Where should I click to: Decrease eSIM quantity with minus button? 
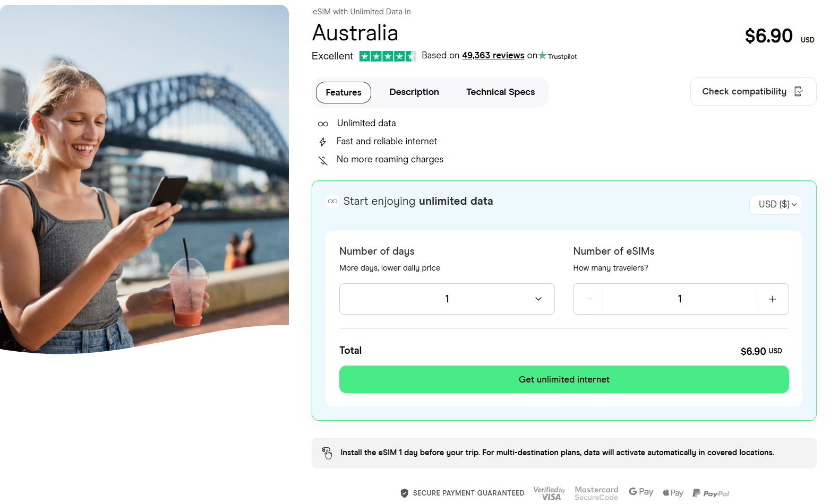pyautogui.click(x=588, y=299)
